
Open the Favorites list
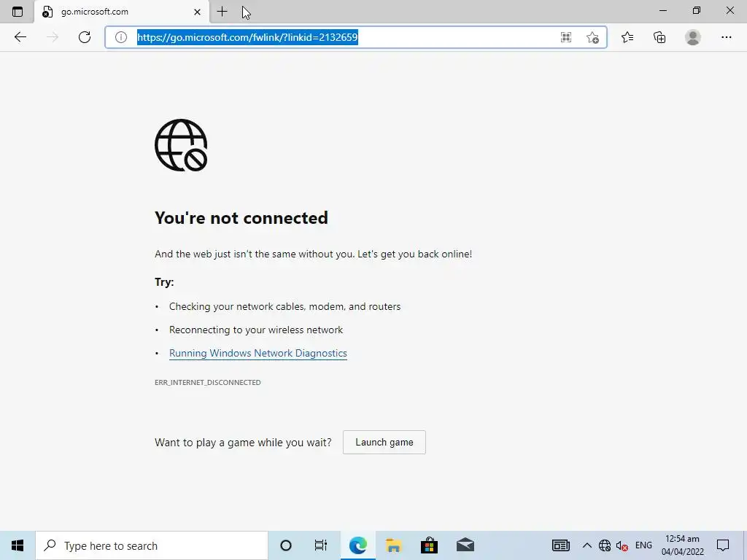[627, 37]
